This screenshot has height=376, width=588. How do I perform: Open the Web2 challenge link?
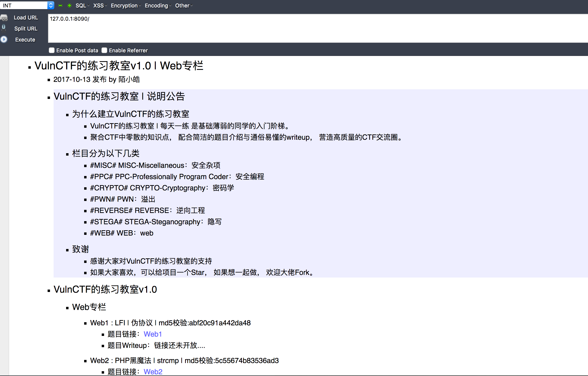click(x=153, y=372)
